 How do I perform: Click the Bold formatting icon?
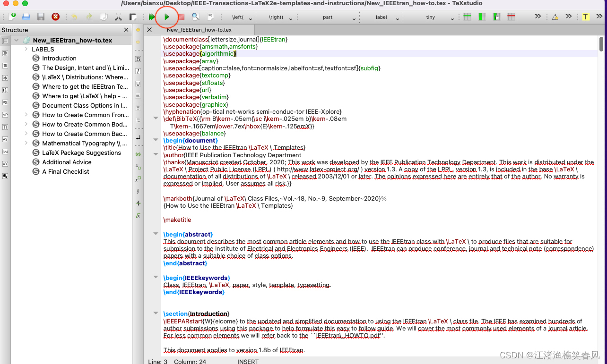pyautogui.click(x=138, y=59)
